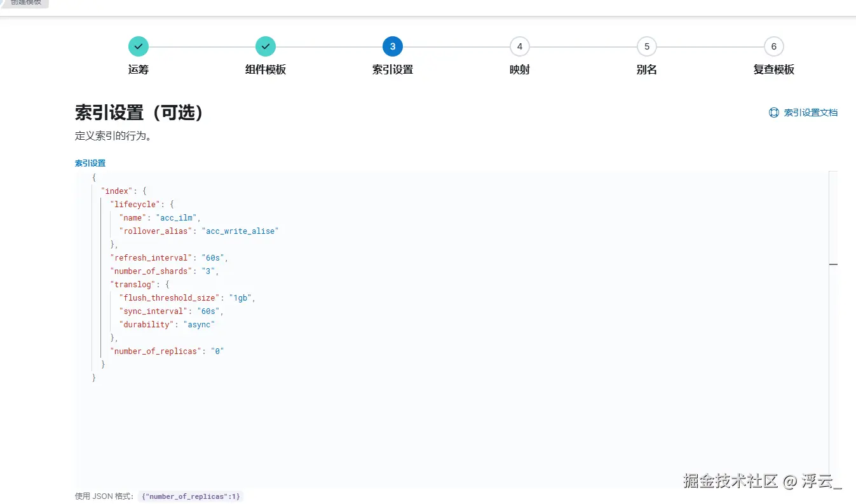Click the {"number_of_replicas":1} example code
The width and height of the screenshot is (856, 504).
191,496
